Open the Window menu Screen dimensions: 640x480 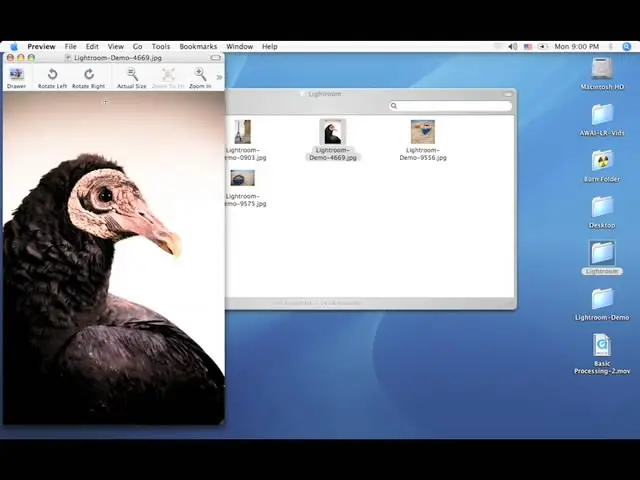(x=240, y=47)
